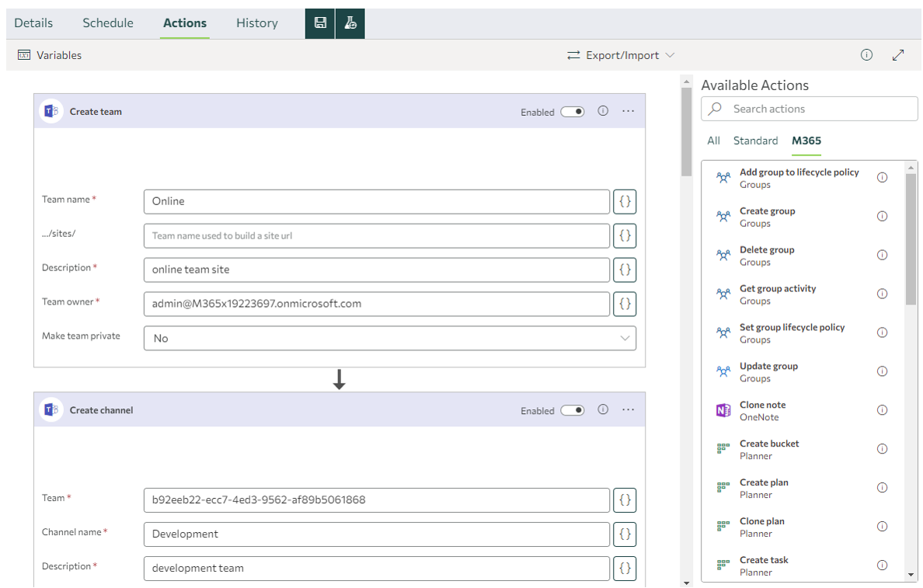Viewport: 923px width, 588px height.
Task: Click the workflow canvas scrollbar thumb
Action: [686, 132]
